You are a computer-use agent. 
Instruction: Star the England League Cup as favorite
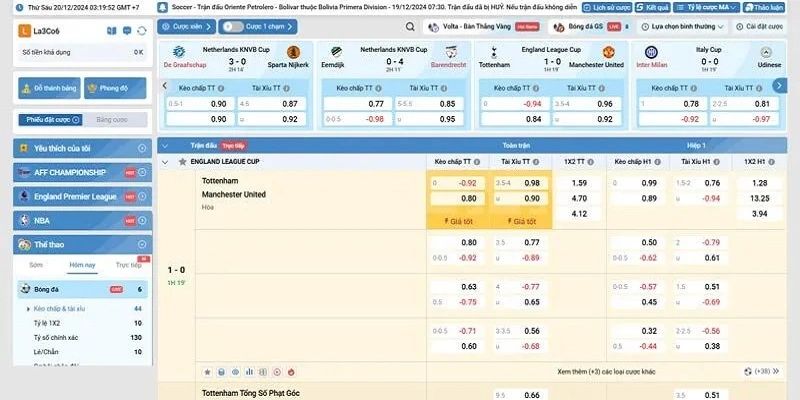click(182, 160)
